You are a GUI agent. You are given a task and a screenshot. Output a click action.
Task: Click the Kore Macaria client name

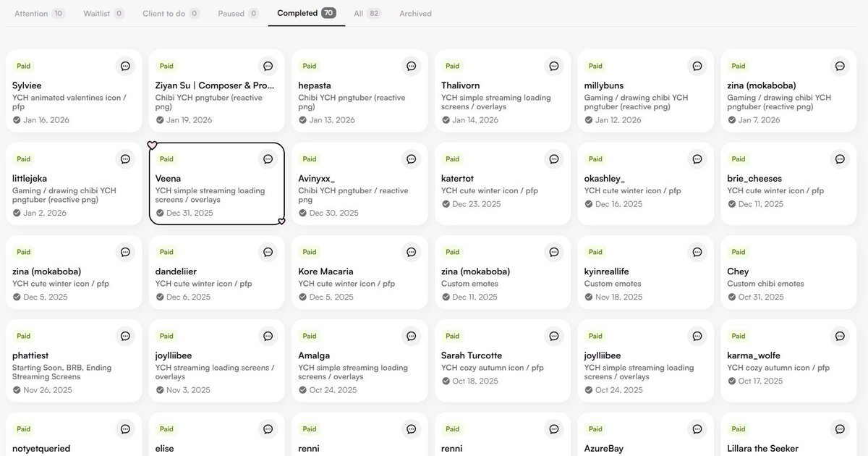[325, 271]
